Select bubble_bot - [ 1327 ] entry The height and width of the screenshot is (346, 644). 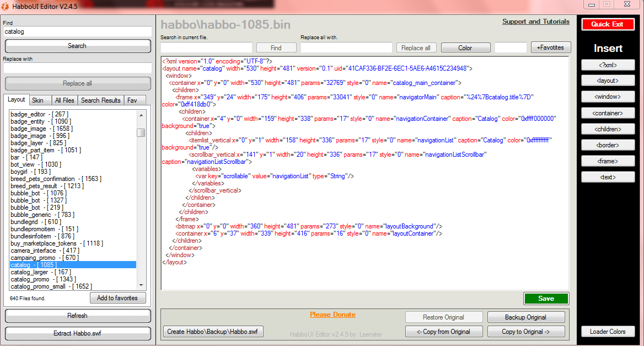[39, 200]
